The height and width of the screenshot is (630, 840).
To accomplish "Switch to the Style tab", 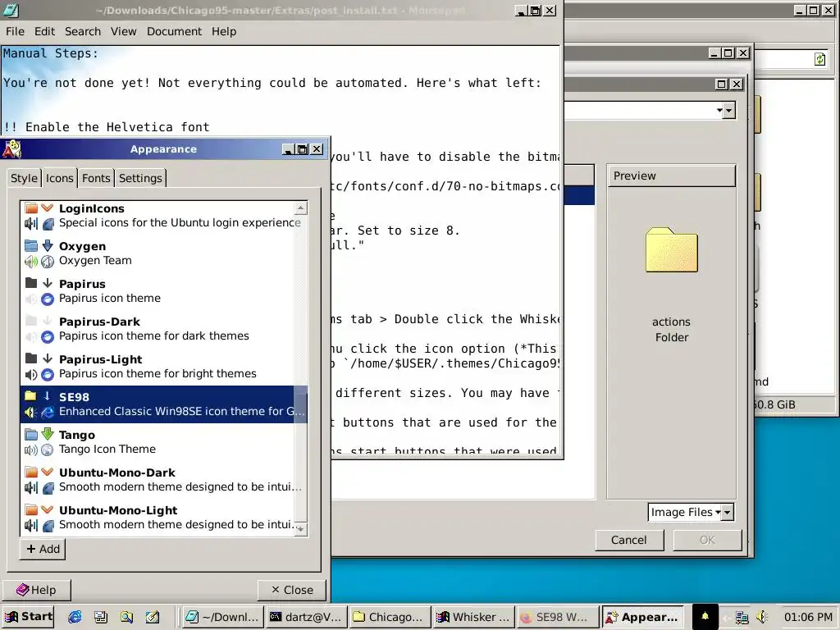I will 24,178.
